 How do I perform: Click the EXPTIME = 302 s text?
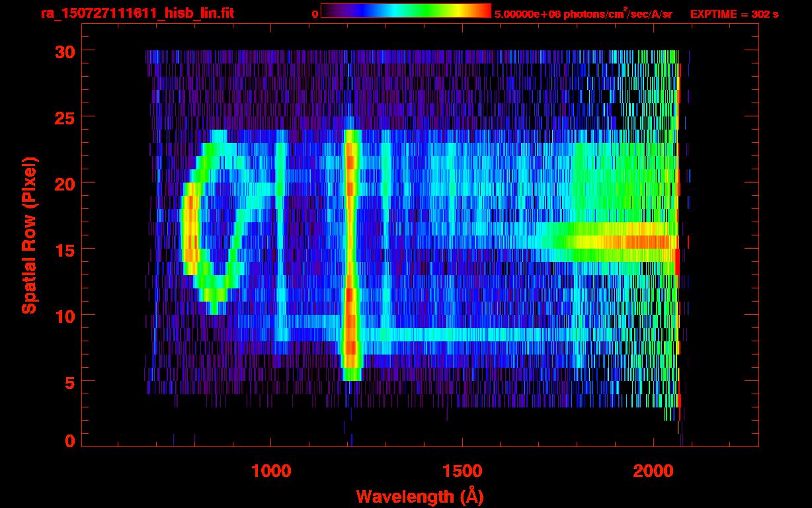tap(734, 14)
